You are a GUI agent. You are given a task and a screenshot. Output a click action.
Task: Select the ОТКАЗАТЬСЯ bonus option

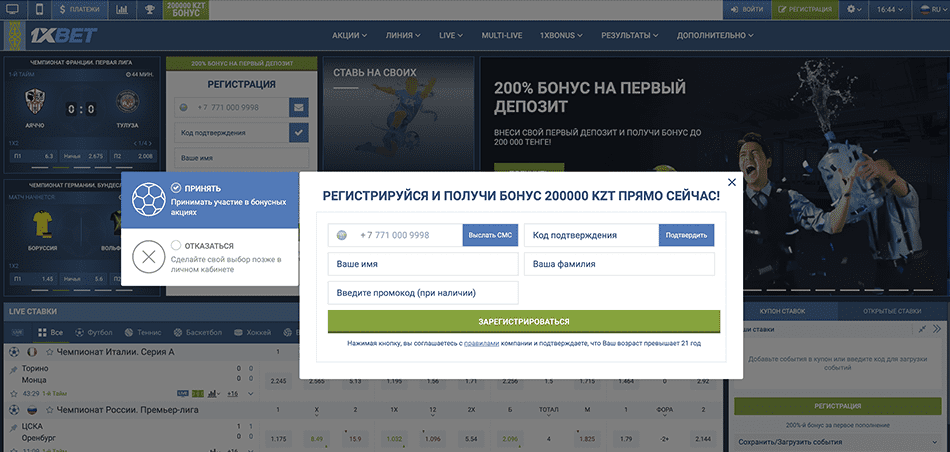[x=210, y=257]
